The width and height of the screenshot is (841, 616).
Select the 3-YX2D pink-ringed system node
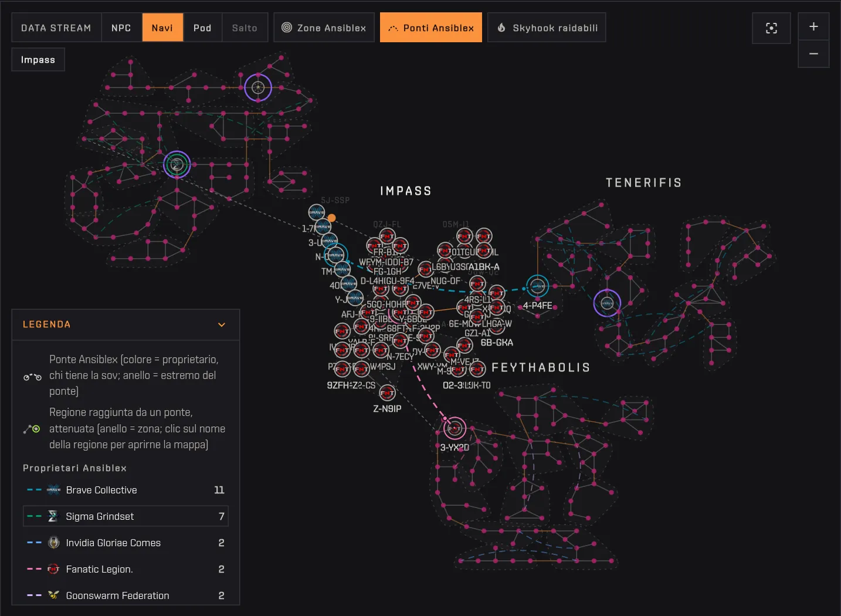[x=455, y=429]
